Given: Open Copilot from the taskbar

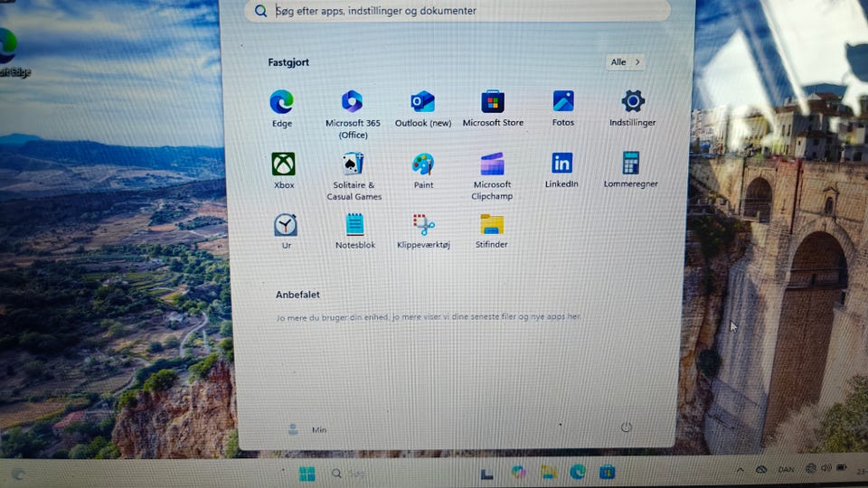Looking at the screenshot, I should (x=518, y=472).
